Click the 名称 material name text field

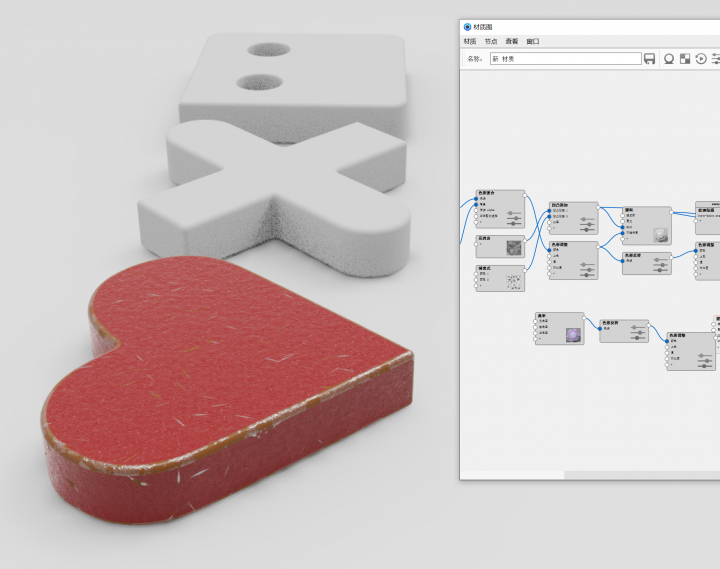564,59
